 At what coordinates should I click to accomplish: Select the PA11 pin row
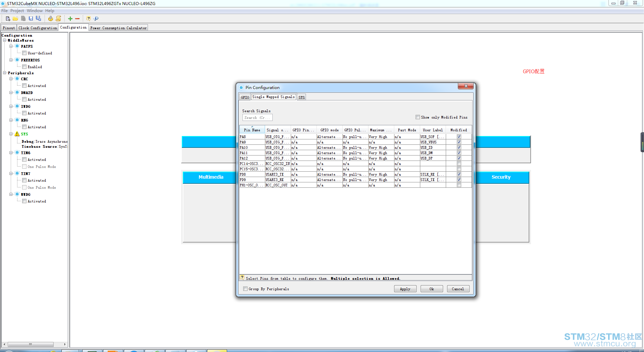point(356,153)
